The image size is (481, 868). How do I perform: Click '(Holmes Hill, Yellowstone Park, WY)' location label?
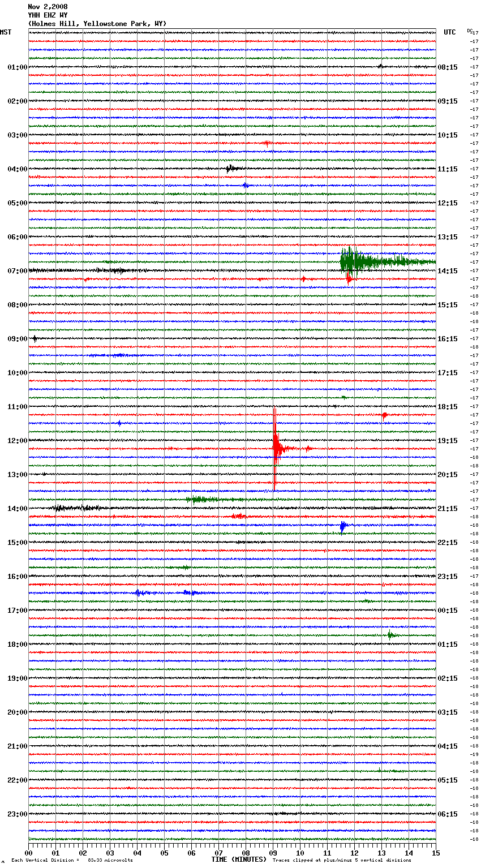[97, 24]
